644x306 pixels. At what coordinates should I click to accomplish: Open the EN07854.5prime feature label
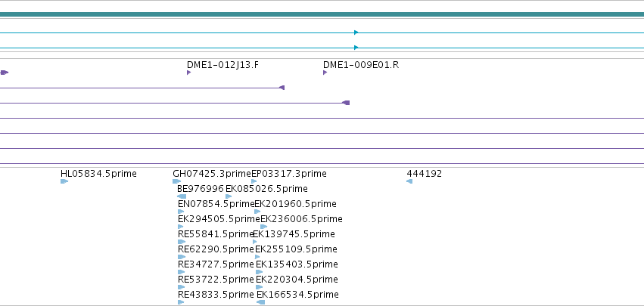tap(216, 204)
